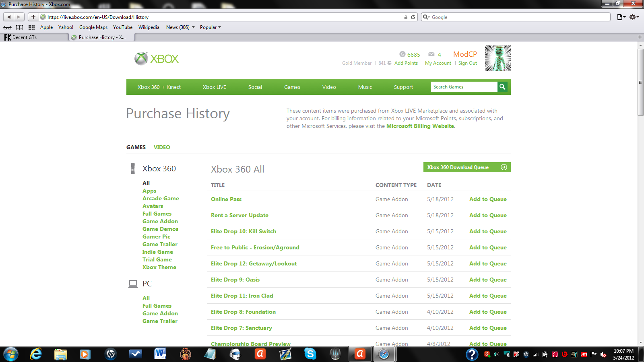Launch Internet Explorer from the taskbar
The height and width of the screenshot is (362, 644).
point(36,354)
